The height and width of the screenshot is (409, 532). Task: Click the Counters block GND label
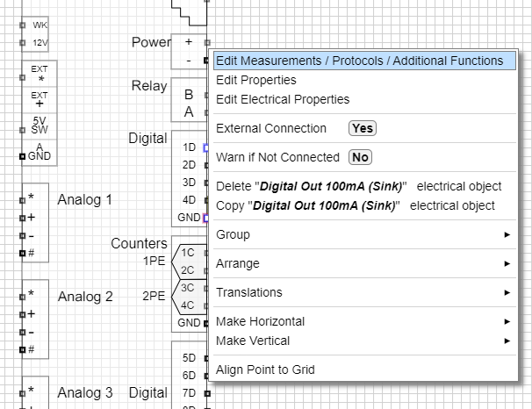pyautogui.click(x=189, y=322)
